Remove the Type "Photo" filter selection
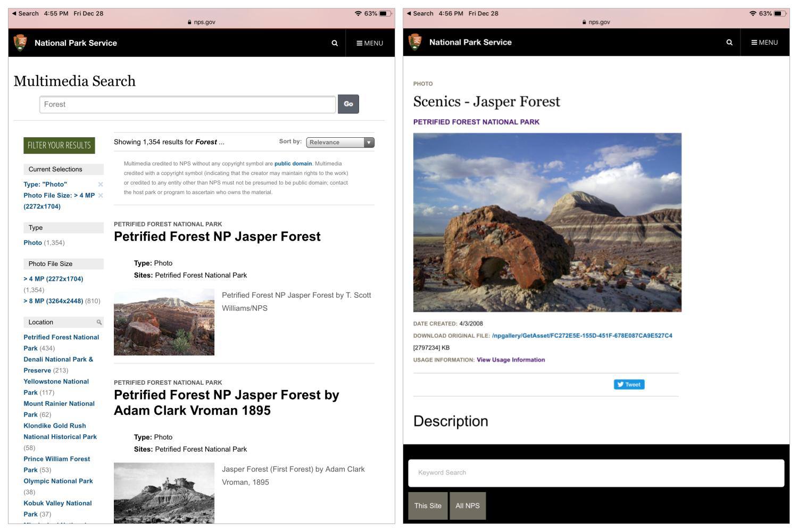Viewport: 798px width, 532px height. pyautogui.click(x=101, y=184)
